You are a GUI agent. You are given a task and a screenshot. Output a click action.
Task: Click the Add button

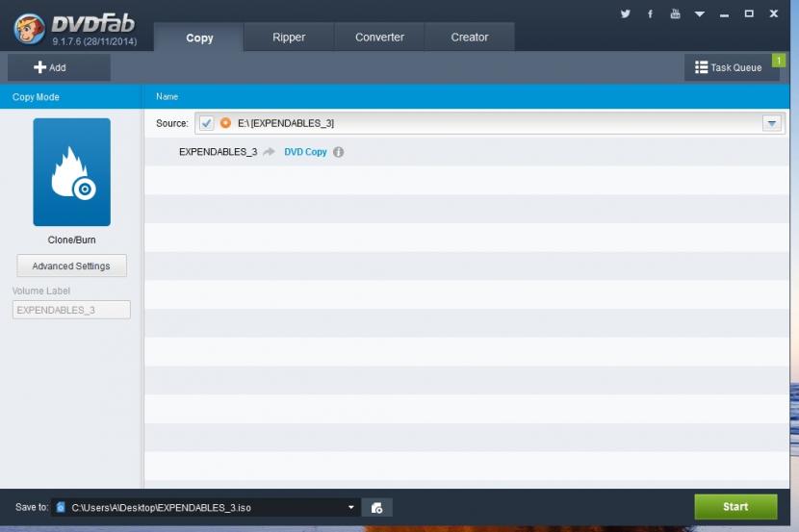(59, 67)
